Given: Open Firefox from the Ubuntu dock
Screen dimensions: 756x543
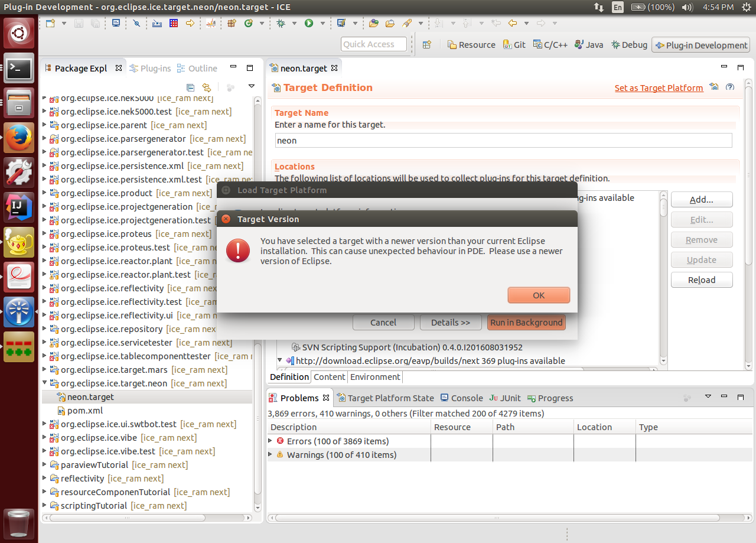Looking at the screenshot, I should (19, 138).
